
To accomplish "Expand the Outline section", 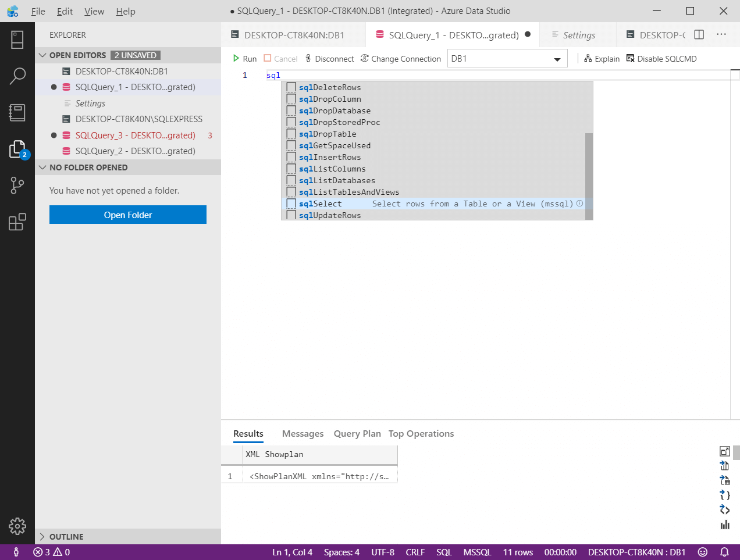I will pyautogui.click(x=128, y=537).
